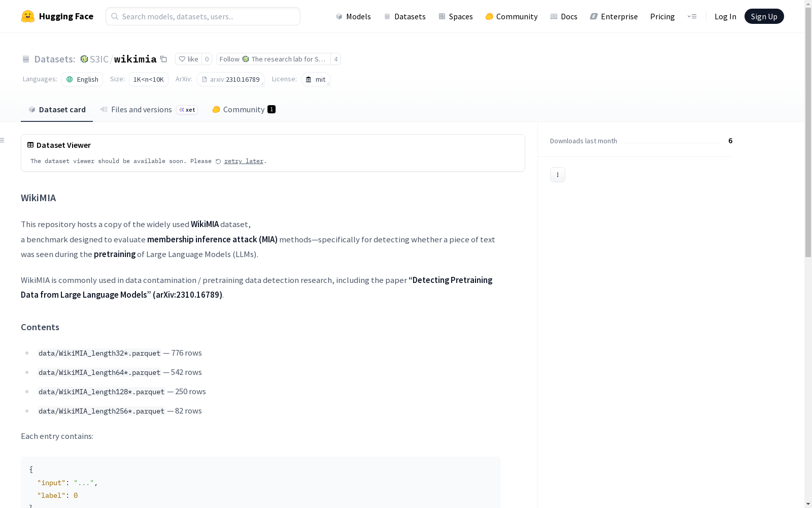Image resolution: width=812 pixels, height=508 pixels.
Task: Click data/WikiMIA_length64*.parquet file entry
Action: pos(99,372)
